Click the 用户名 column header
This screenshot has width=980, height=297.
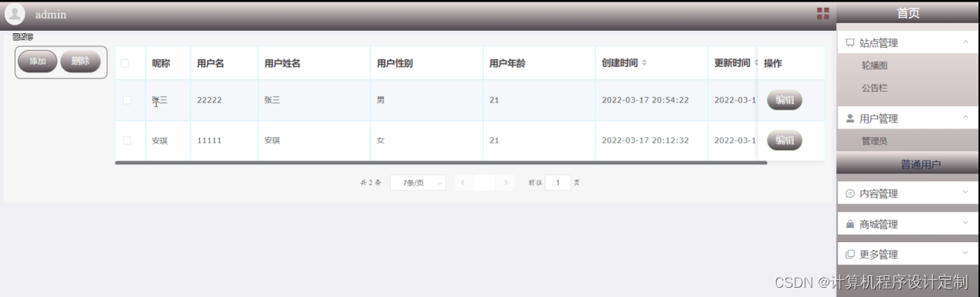click(x=211, y=63)
